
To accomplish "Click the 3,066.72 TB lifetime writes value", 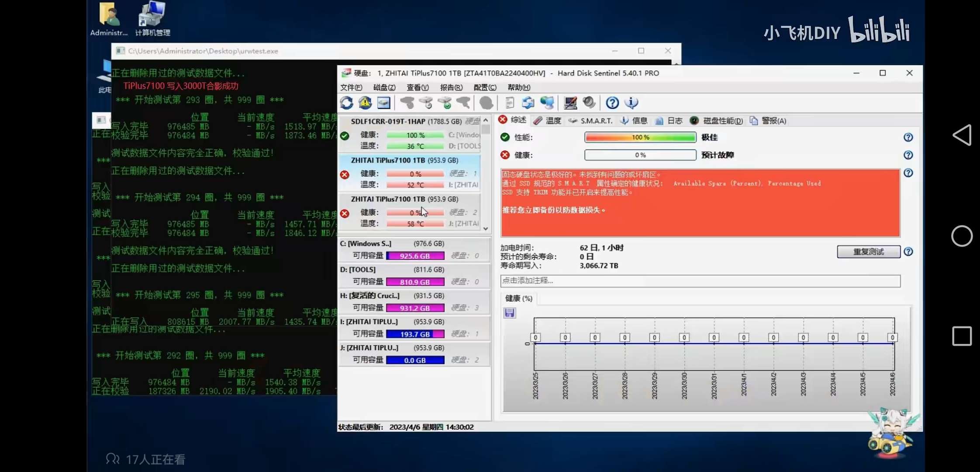I will pos(599,266).
